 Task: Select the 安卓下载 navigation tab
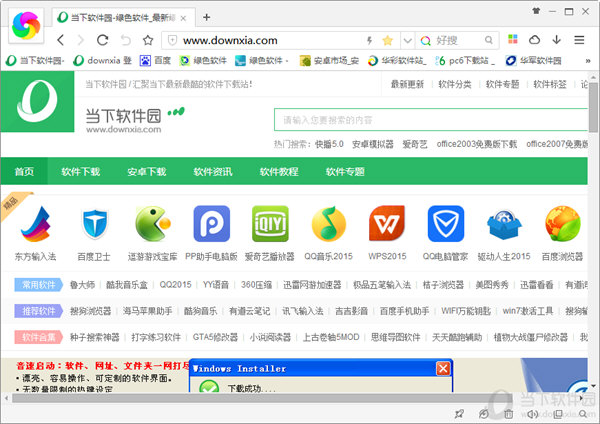pyautogui.click(x=147, y=171)
